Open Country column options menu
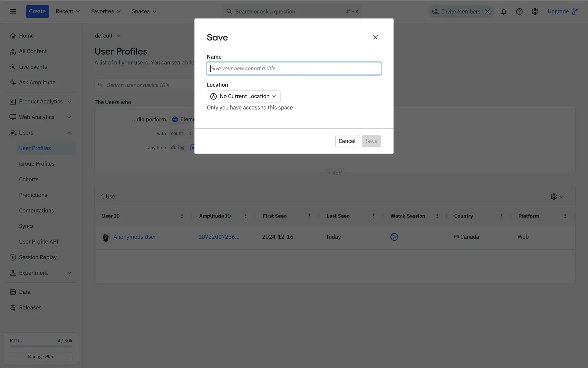 click(x=501, y=216)
